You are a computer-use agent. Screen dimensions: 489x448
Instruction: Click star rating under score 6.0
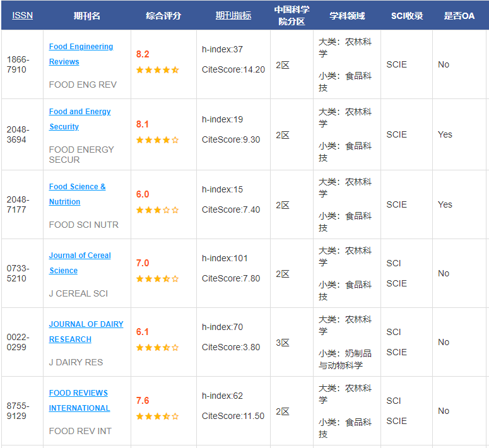(158, 210)
